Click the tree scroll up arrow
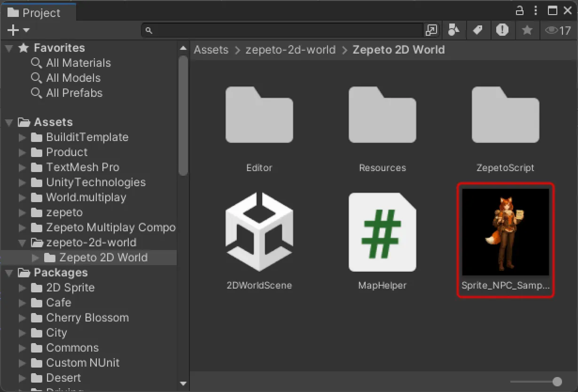 click(183, 48)
